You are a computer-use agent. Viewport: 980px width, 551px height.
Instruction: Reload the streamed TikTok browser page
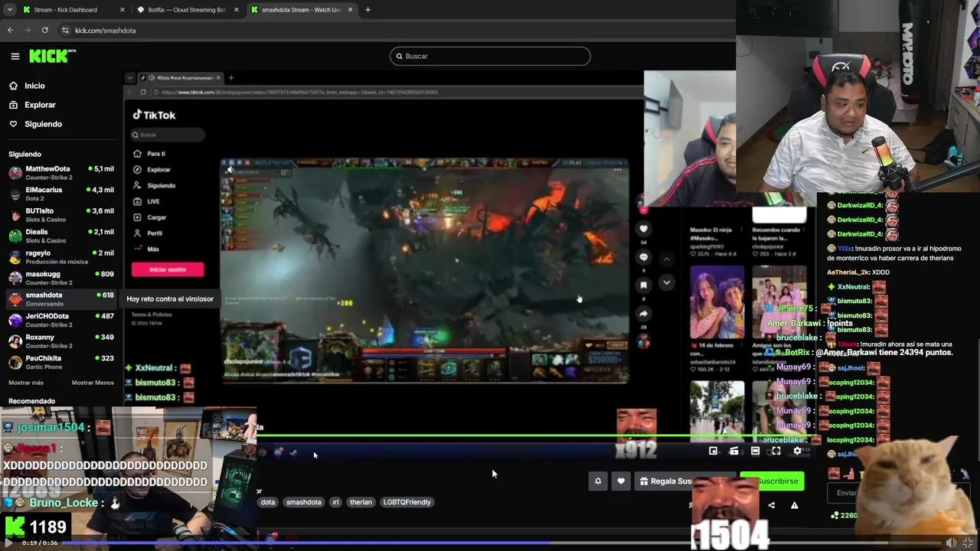[143, 92]
